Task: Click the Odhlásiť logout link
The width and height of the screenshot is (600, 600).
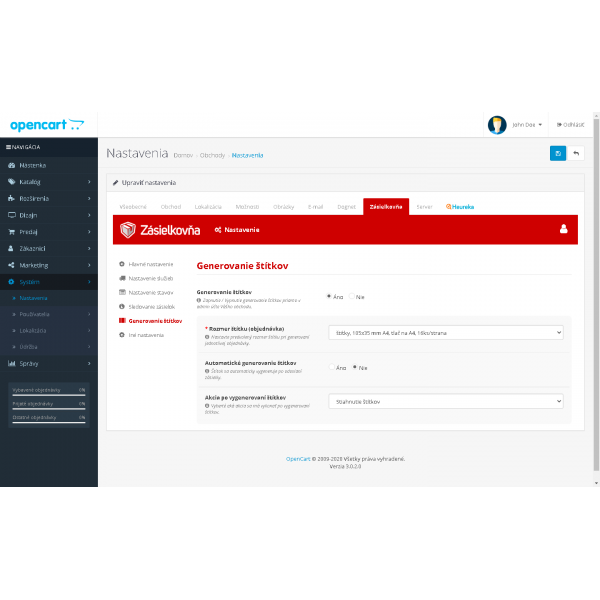Action: coord(571,125)
